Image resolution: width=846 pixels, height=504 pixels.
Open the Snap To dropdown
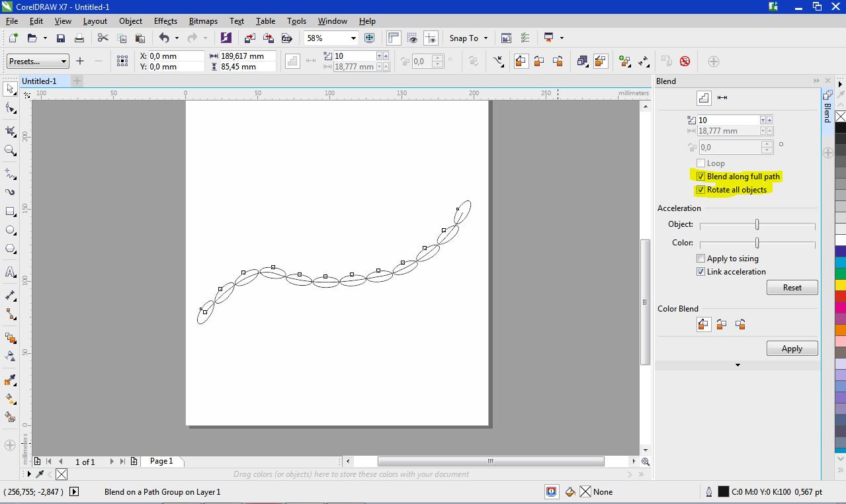click(468, 38)
